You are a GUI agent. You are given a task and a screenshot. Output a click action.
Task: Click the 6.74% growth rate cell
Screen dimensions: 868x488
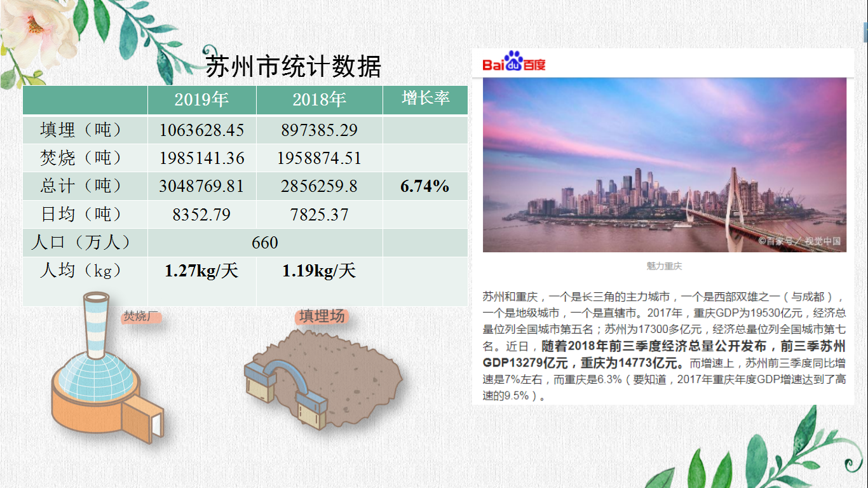[x=424, y=186]
